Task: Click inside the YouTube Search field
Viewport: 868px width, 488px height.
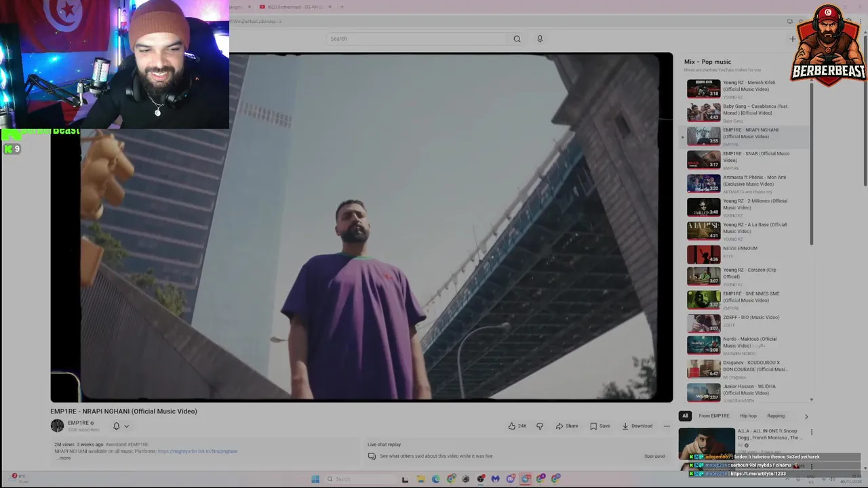Action: [417, 39]
